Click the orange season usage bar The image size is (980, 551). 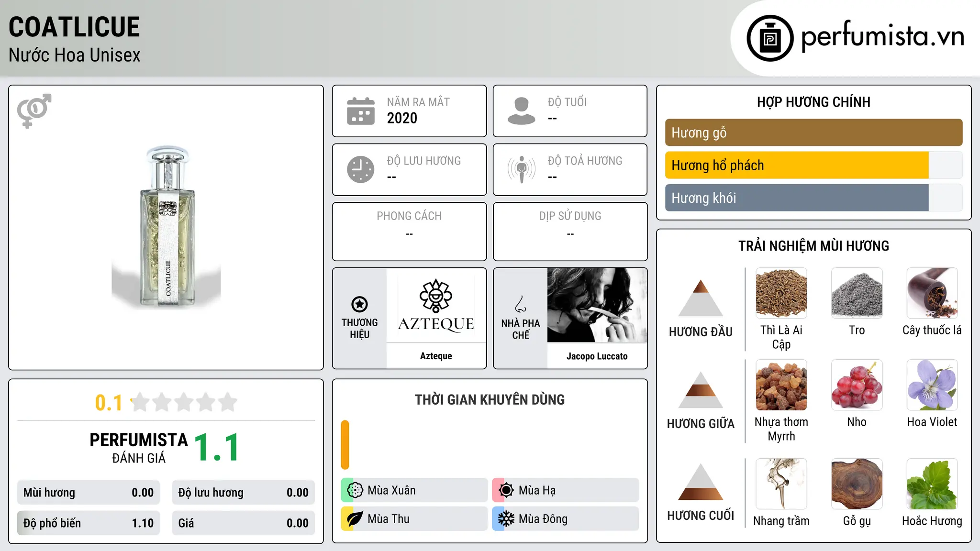tap(345, 445)
